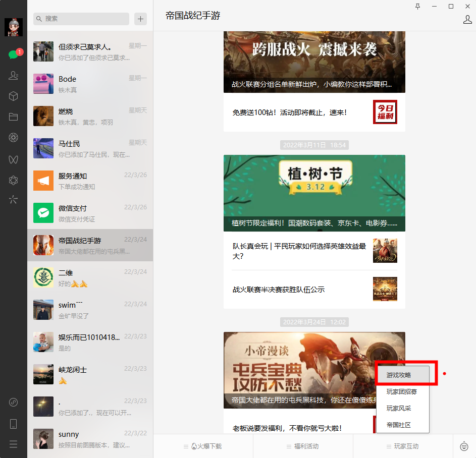476x458 pixels.
Task: Open 老板说要发福利 article link
Action: [x=287, y=428]
